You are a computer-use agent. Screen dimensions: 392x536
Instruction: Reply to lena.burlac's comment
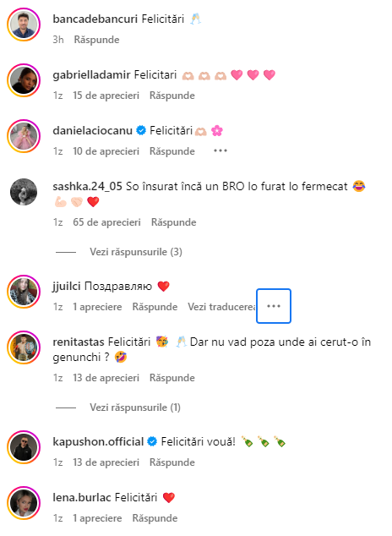pyautogui.click(x=155, y=518)
